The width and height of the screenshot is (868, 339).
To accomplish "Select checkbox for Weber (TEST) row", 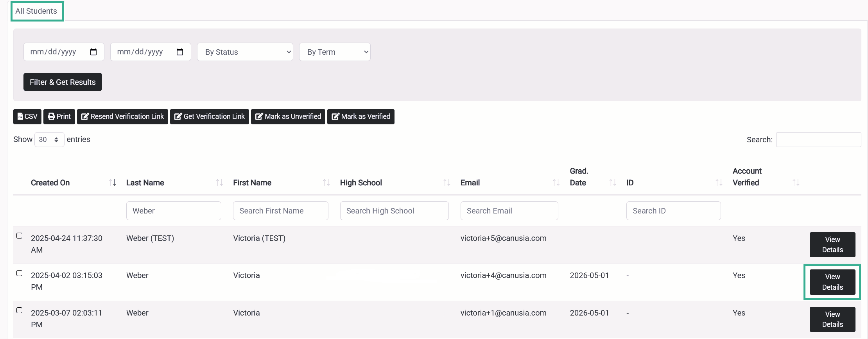I will pyautogui.click(x=19, y=236).
